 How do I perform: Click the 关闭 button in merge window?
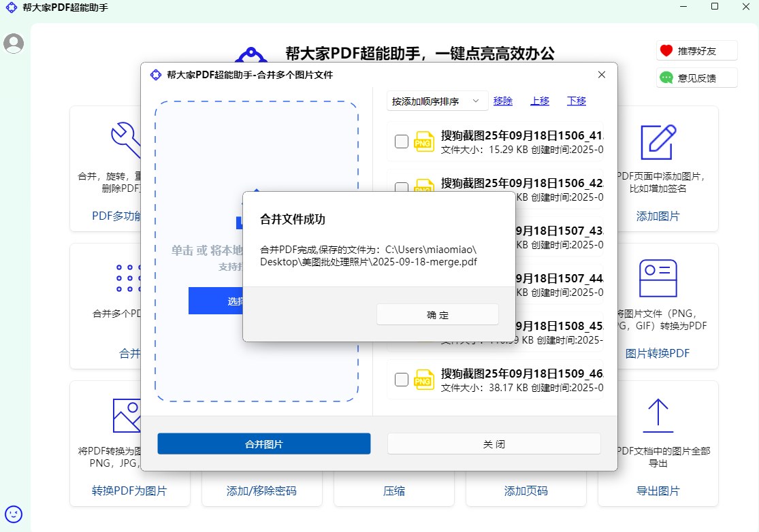494,444
